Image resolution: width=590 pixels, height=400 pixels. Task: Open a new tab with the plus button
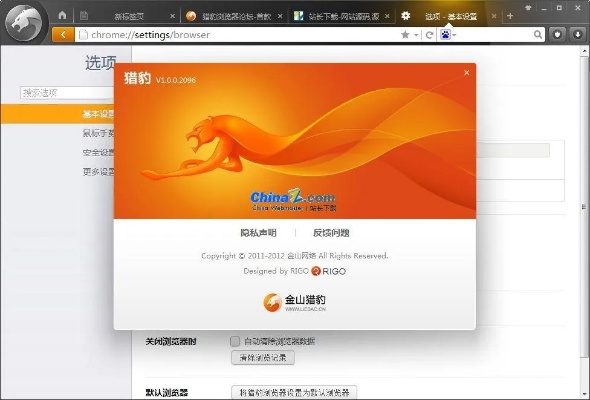click(x=510, y=16)
